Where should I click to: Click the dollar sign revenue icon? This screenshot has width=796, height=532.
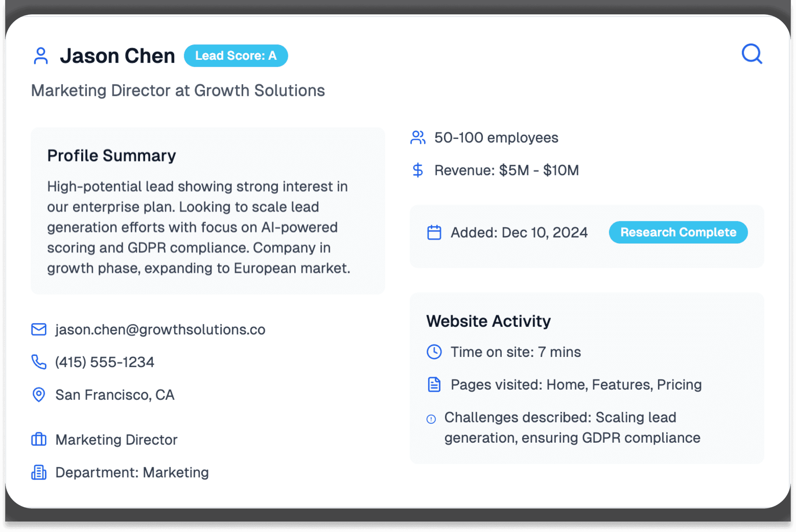pyautogui.click(x=418, y=170)
